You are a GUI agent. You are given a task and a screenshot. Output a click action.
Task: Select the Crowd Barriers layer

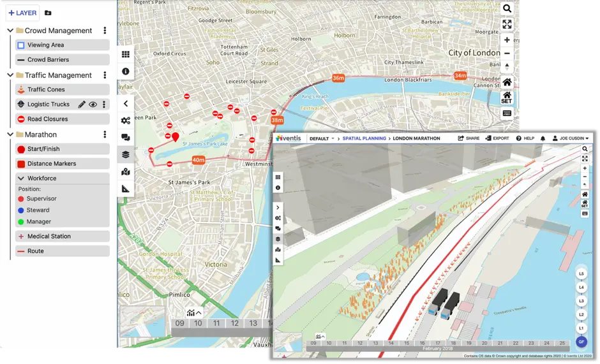(63, 60)
